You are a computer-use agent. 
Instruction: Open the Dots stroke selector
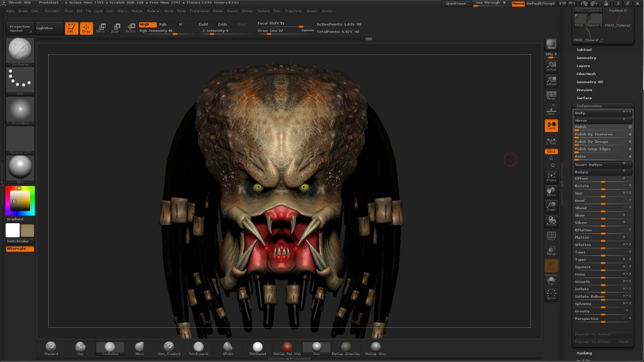pos(20,81)
